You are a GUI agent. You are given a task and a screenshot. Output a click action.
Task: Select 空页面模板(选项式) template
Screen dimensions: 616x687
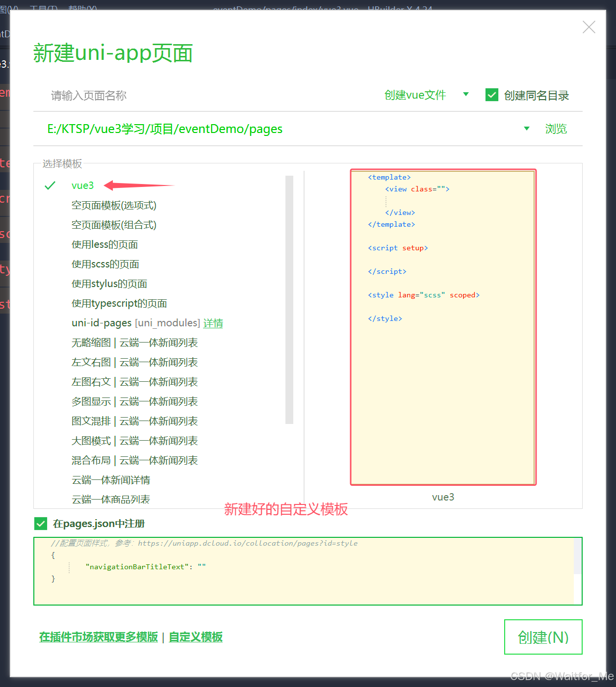[x=114, y=205]
